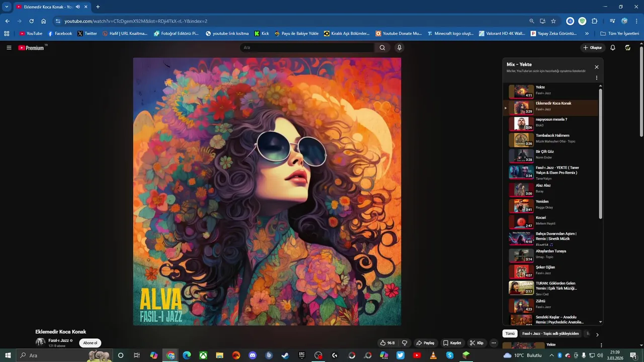Open the Apps grid icon in bookmarks bar
The height and width of the screenshot is (362, 644).
tap(7, 34)
